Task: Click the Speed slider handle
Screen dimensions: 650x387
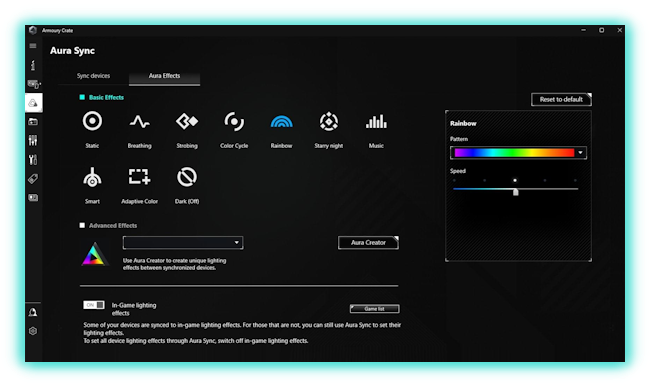Action: point(516,192)
